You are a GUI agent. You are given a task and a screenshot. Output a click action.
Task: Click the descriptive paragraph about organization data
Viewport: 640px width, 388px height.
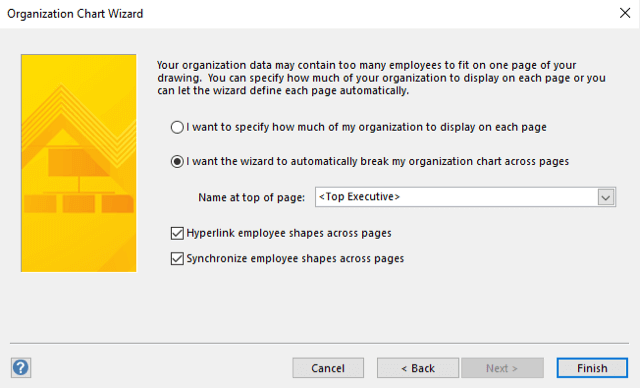coord(381,78)
